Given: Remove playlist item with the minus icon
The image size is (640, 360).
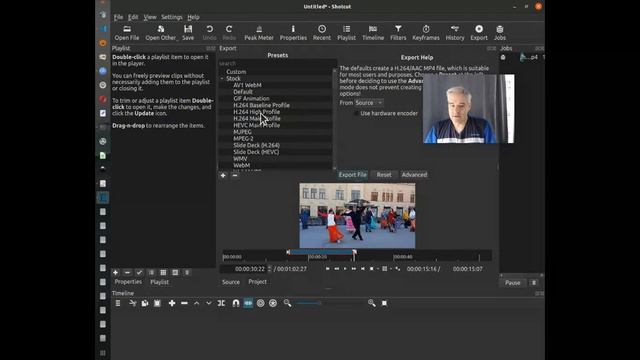Looking at the screenshot, I should (x=127, y=272).
